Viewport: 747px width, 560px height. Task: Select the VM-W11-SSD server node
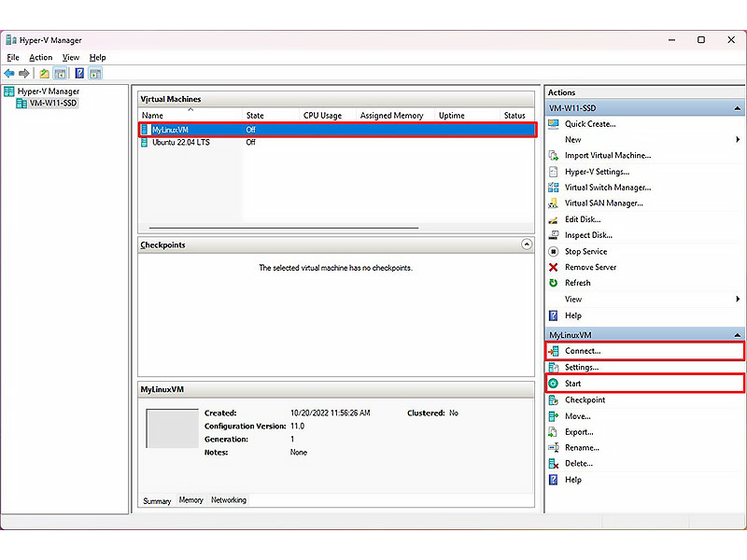[53, 103]
